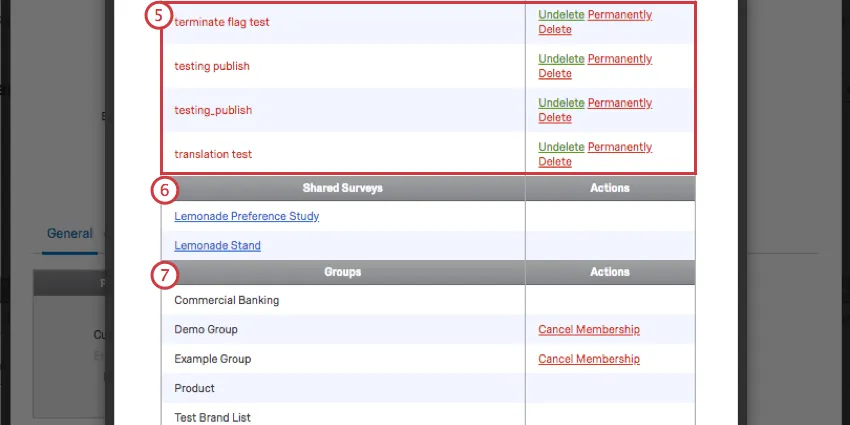Undelete the translation test survey
This screenshot has width=850, height=425.
tap(560, 147)
